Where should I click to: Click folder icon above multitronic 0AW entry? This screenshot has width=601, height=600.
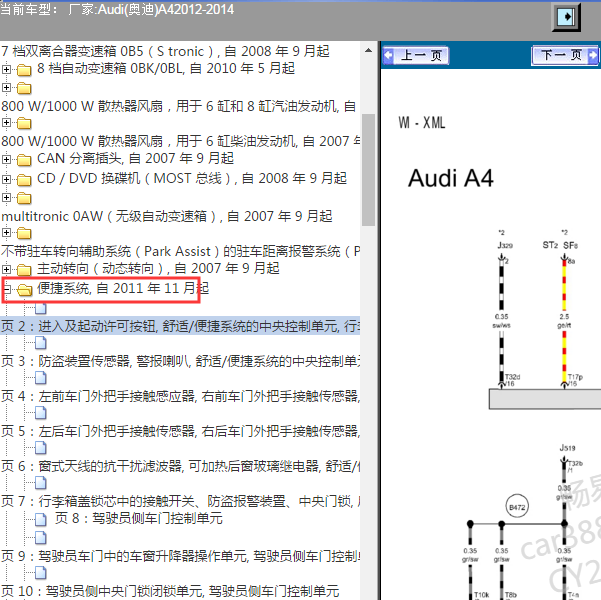pos(24,198)
